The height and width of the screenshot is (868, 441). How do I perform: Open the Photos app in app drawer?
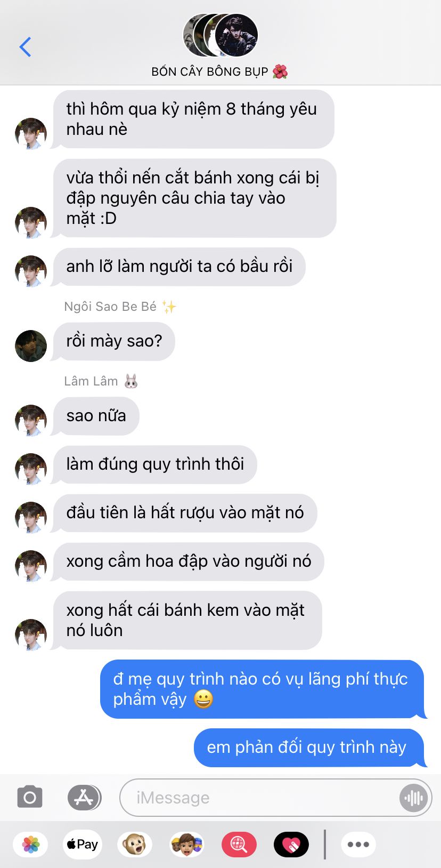pyautogui.click(x=31, y=845)
